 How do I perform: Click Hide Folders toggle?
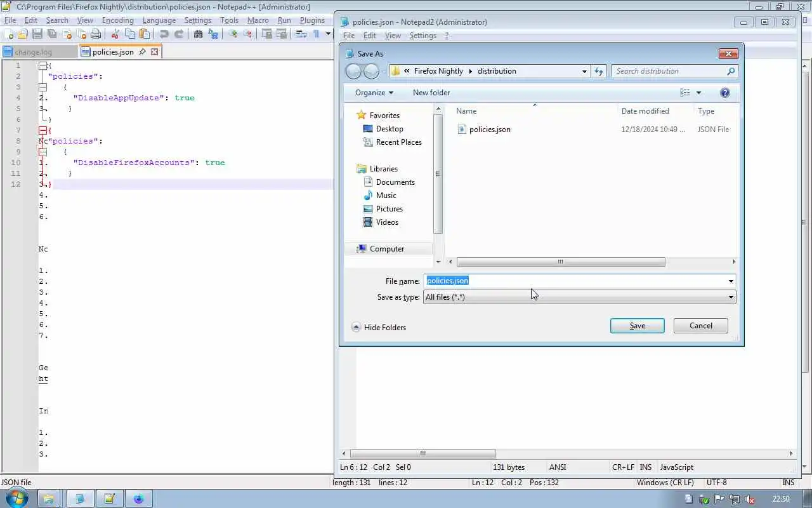pyautogui.click(x=379, y=328)
